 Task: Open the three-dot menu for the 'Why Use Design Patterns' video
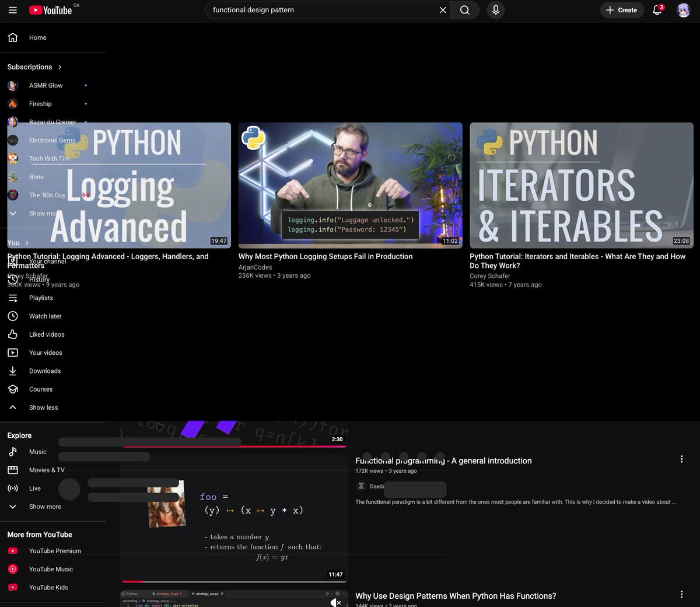(x=681, y=595)
